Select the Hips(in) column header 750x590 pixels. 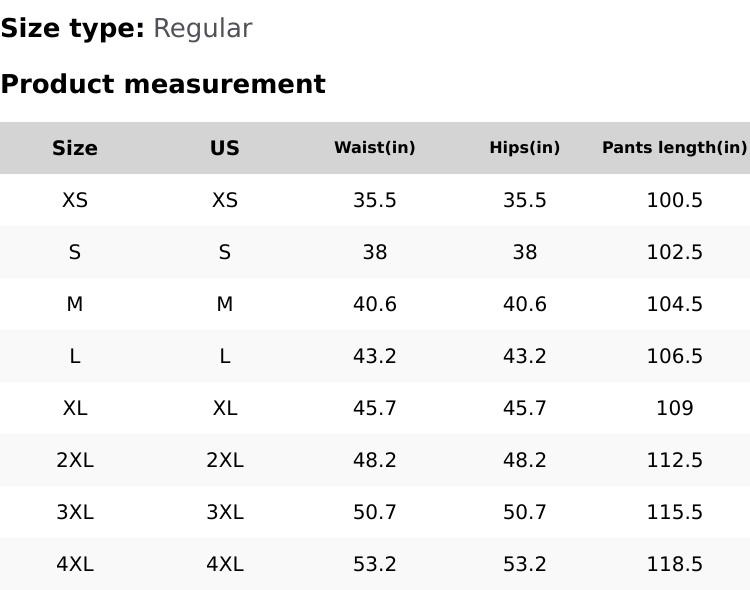(x=525, y=148)
